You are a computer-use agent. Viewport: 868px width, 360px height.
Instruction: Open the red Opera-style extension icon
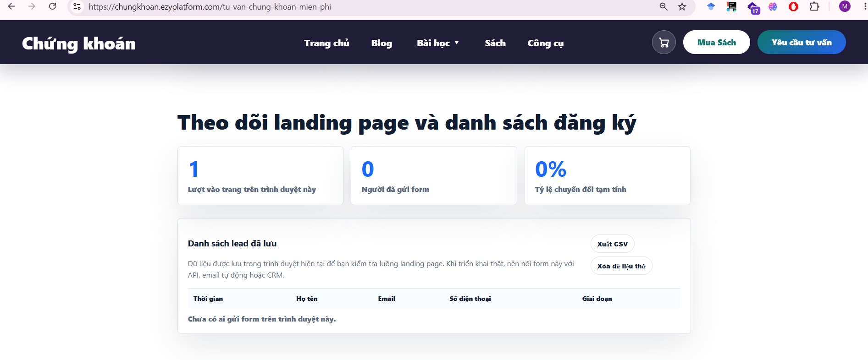pos(794,6)
